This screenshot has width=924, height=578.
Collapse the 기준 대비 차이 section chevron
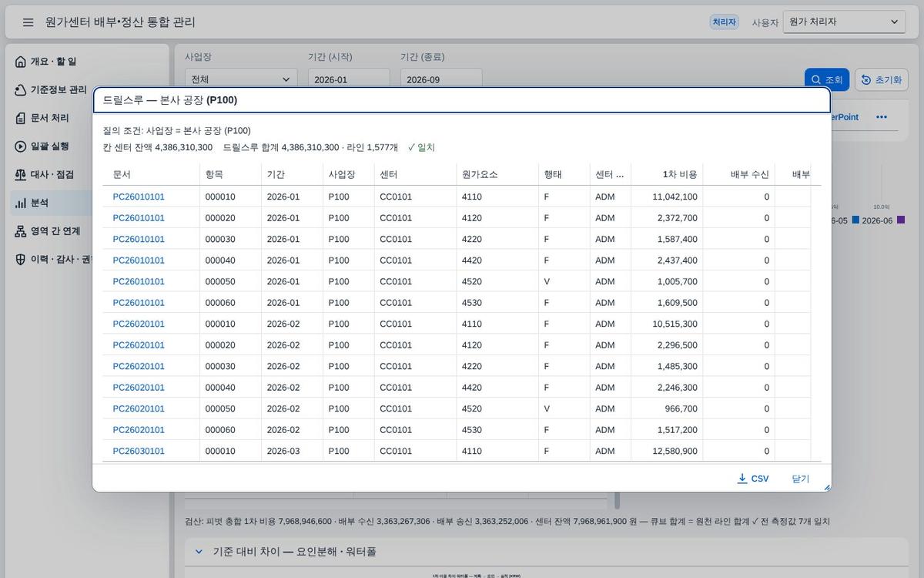coord(199,552)
